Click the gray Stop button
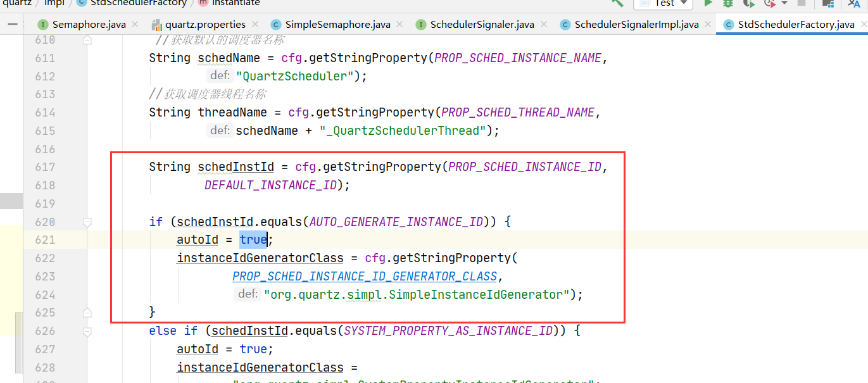Viewport: 868px width, 383px height. pos(802,3)
